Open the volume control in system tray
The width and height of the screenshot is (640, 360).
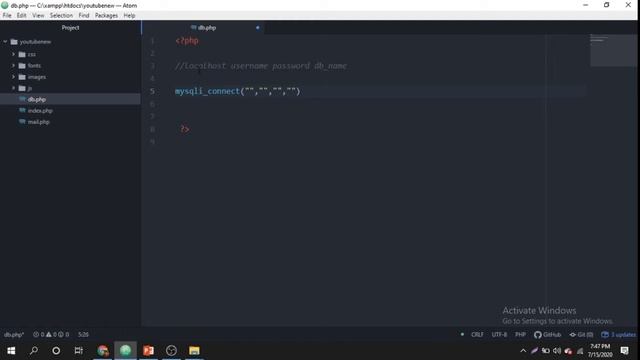pyautogui.click(x=557, y=351)
